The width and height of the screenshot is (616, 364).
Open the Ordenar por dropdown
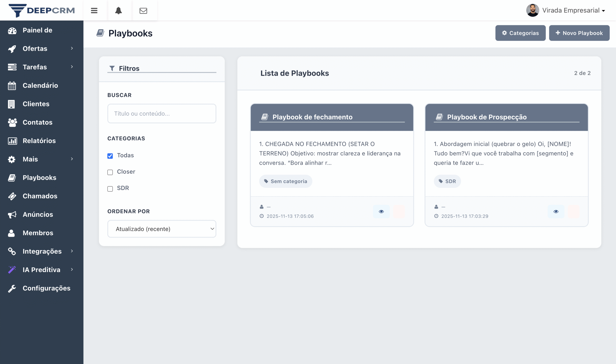(x=162, y=229)
